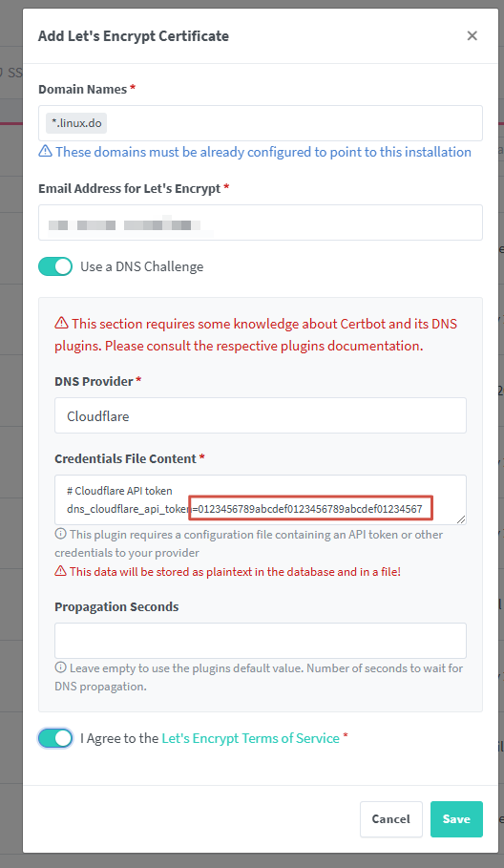Image resolution: width=504 pixels, height=868 pixels.
Task: Click the Use a DNS Challenge label
Action: [142, 266]
